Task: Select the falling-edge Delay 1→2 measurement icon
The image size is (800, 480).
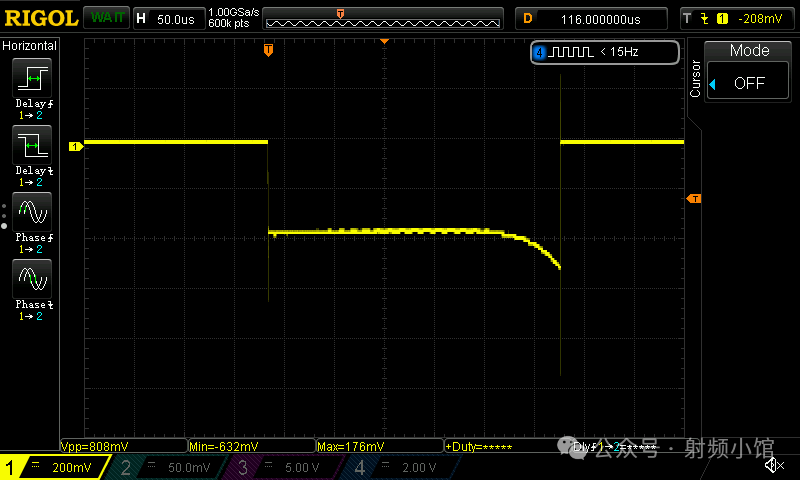Action: (31, 147)
